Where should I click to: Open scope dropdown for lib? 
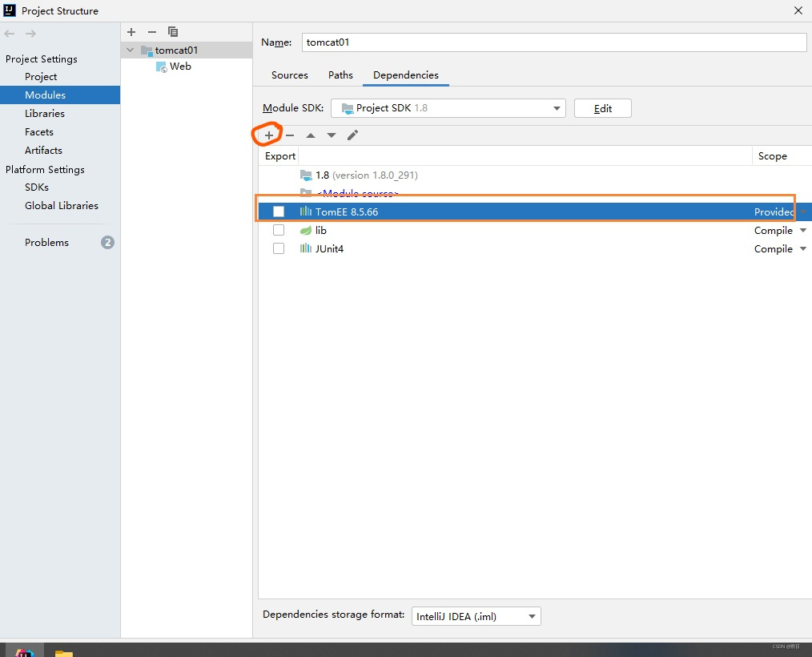coord(803,231)
